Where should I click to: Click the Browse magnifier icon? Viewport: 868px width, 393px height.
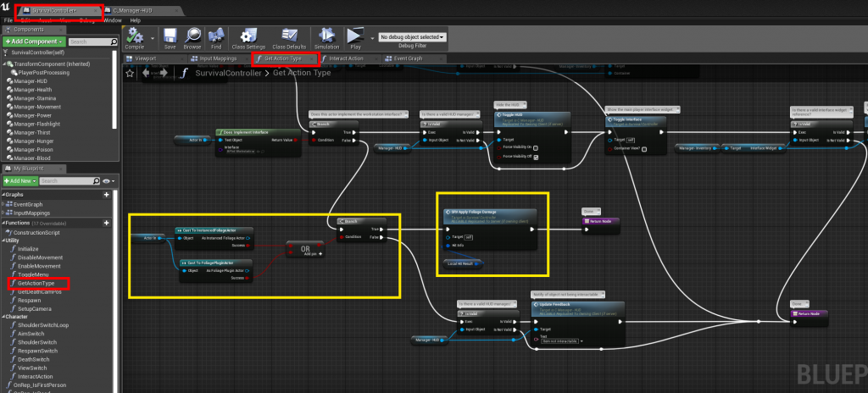tap(192, 39)
